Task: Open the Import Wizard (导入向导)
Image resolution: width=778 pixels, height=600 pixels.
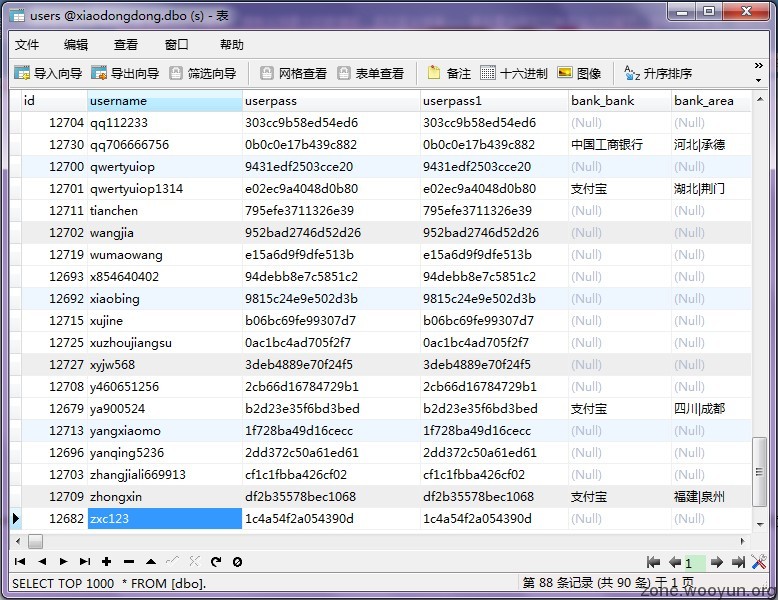Action: click(48, 73)
